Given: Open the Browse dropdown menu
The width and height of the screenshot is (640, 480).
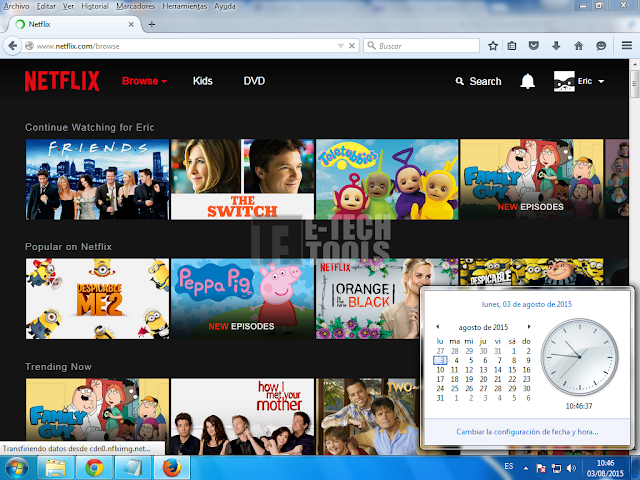Looking at the screenshot, I should point(144,81).
